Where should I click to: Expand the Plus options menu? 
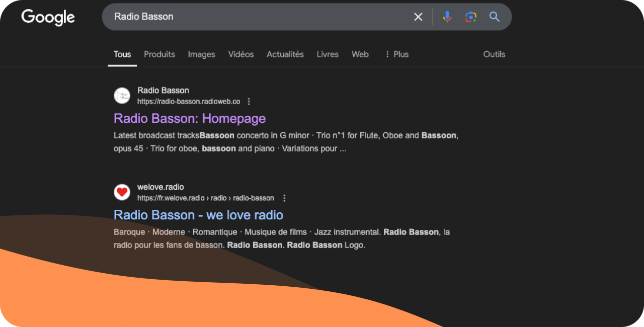point(396,54)
